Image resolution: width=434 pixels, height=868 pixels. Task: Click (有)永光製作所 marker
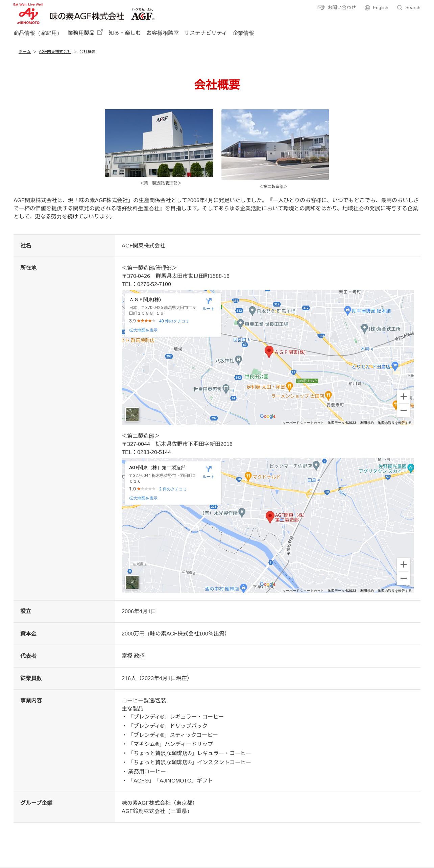click(242, 512)
